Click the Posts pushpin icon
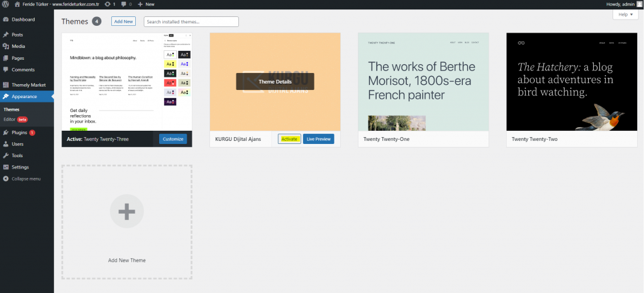 pos(6,35)
